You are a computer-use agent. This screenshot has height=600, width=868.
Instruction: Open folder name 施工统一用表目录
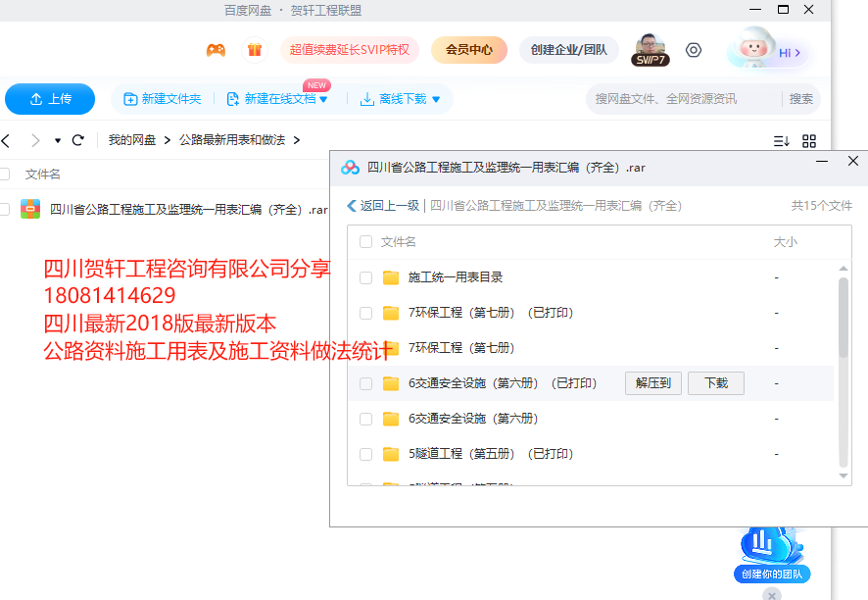tap(456, 277)
